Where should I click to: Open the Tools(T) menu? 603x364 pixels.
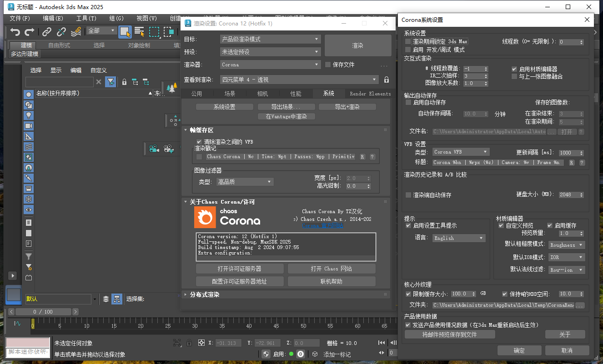pos(86,19)
